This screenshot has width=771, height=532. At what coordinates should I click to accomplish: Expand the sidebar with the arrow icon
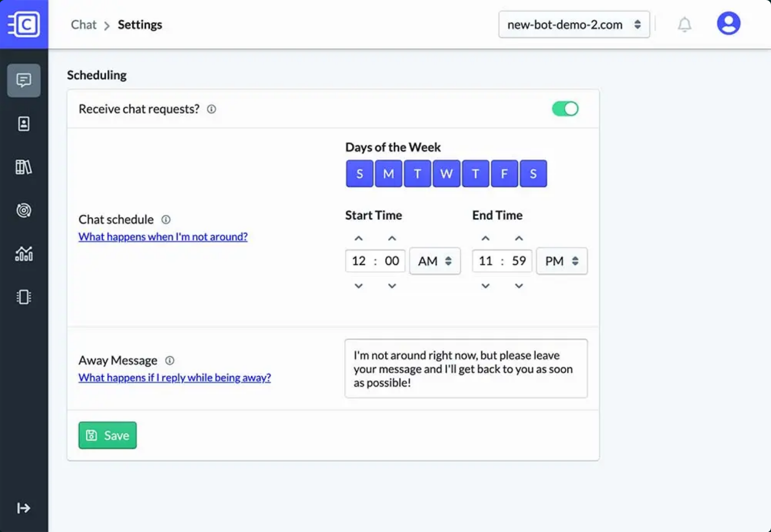pyautogui.click(x=24, y=508)
